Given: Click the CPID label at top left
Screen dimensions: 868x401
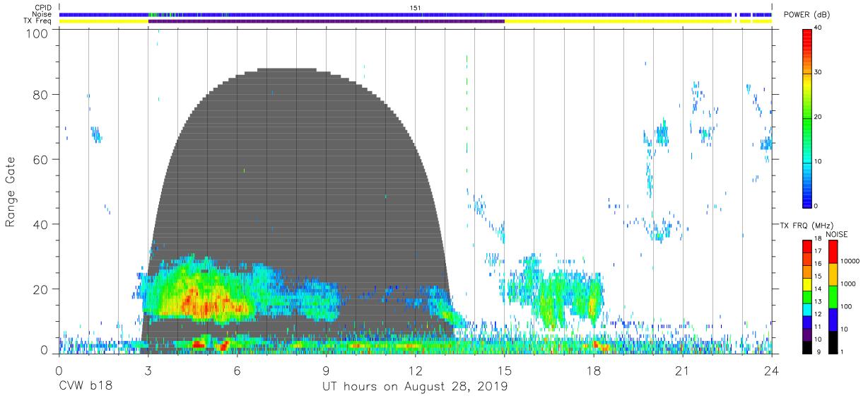Looking at the screenshot, I should [44, 8].
